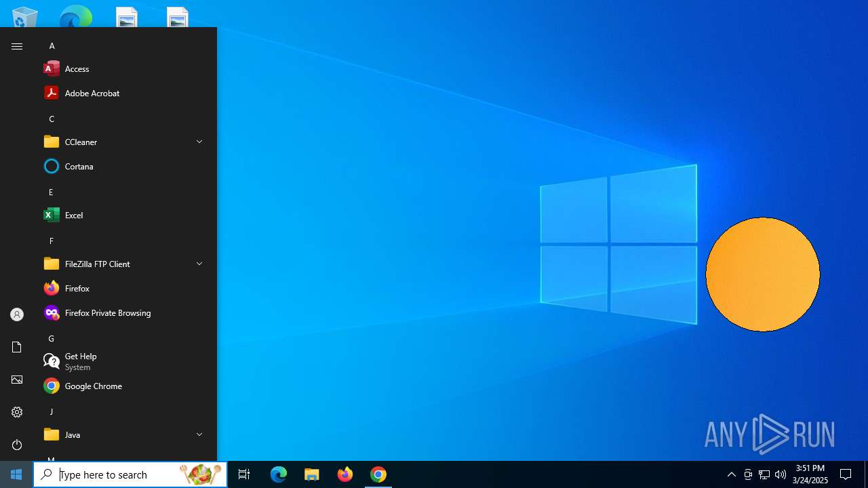Open Pictures from Start sidebar
868x488 pixels.
coord(17,380)
